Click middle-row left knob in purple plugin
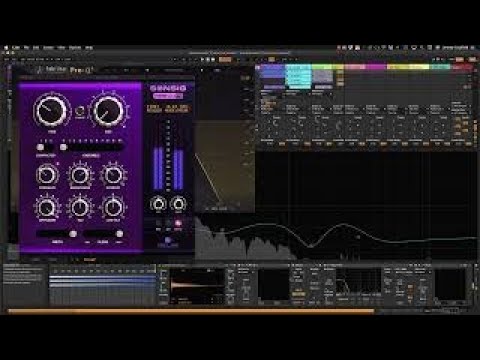The image size is (480, 360). pos(47,175)
